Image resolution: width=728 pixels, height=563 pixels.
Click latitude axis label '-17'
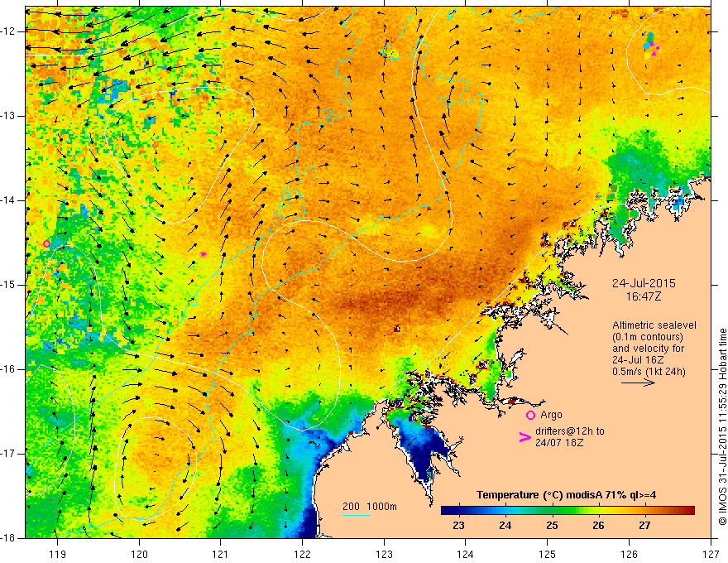[8, 454]
